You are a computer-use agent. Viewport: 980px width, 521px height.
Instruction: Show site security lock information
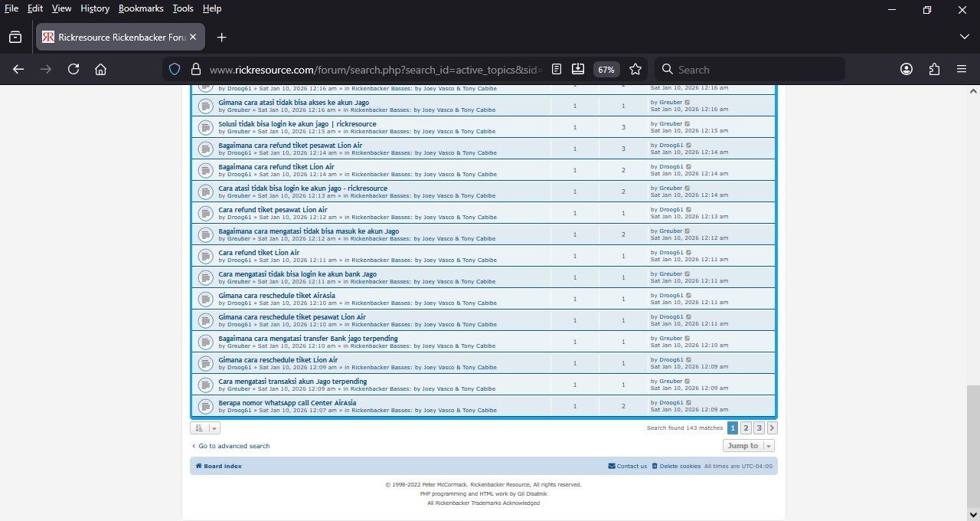(195, 69)
